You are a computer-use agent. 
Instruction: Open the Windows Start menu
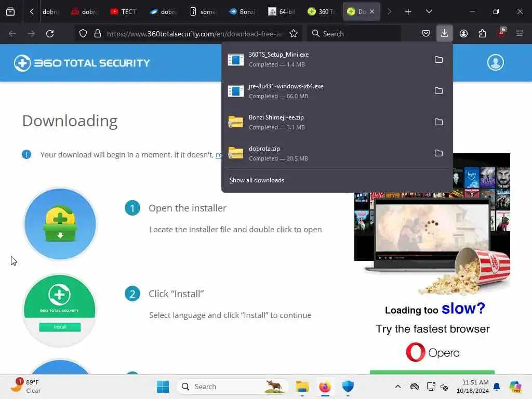(x=163, y=387)
